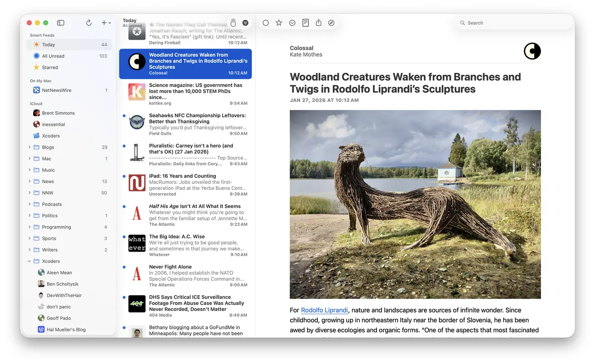The width and height of the screenshot is (595, 364).
Task: Open the kottke.org Science magazine article
Action: tap(185, 94)
